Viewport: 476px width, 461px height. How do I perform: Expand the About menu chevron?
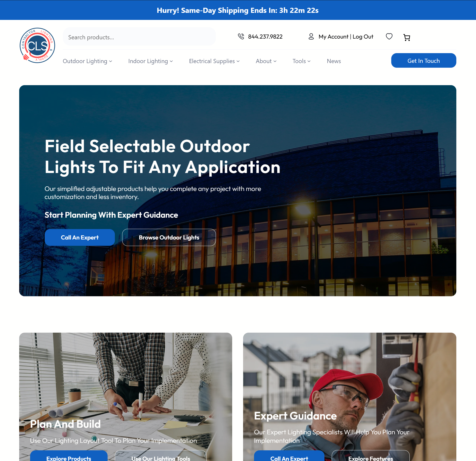point(275,61)
